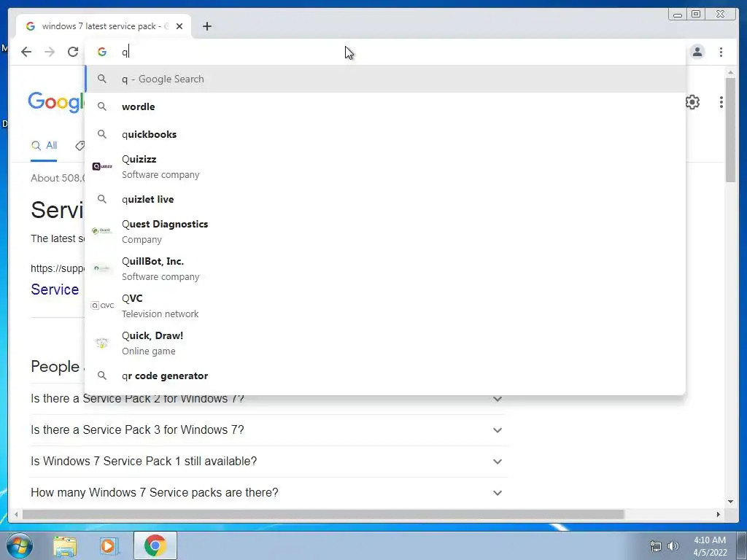Choose the quickbooks suggestion
Screen dimensions: 747x560
point(385,134)
